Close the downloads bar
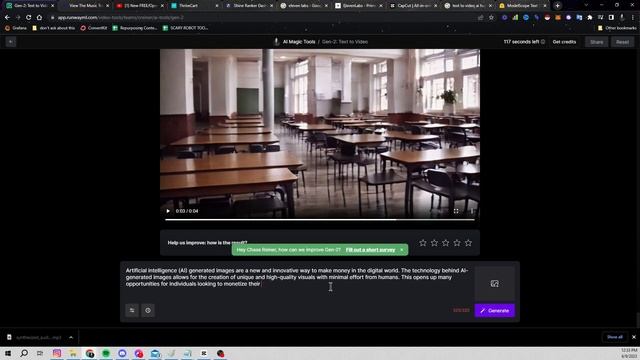640x360 pixels. pyautogui.click(x=634, y=337)
